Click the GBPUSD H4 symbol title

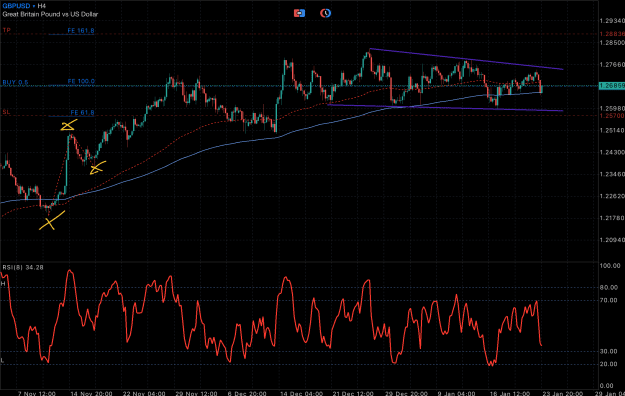[x=24, y=6]
